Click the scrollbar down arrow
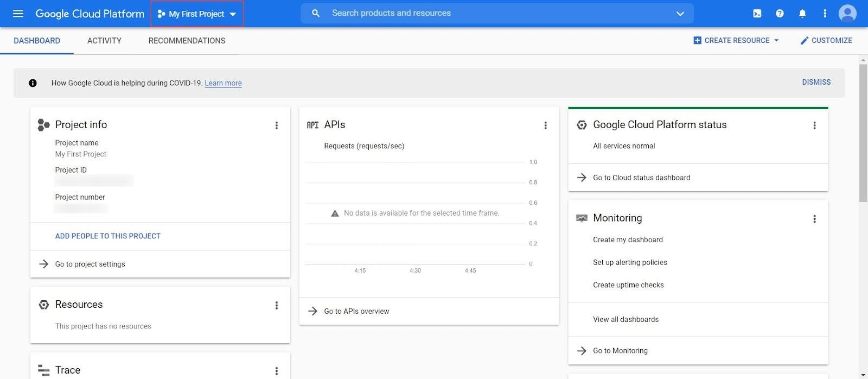Screen dimensions: 868x379 point(863,375)
